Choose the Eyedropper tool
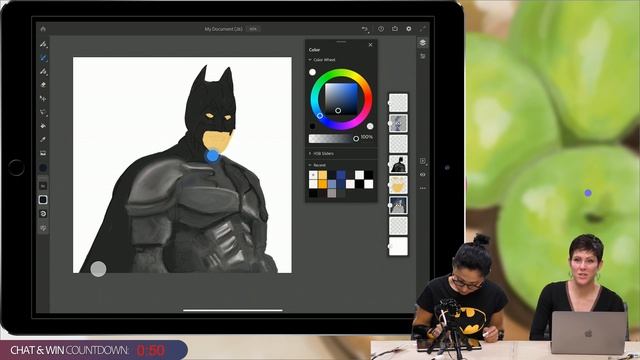The image size is (640, 360). tap(43, 140)
